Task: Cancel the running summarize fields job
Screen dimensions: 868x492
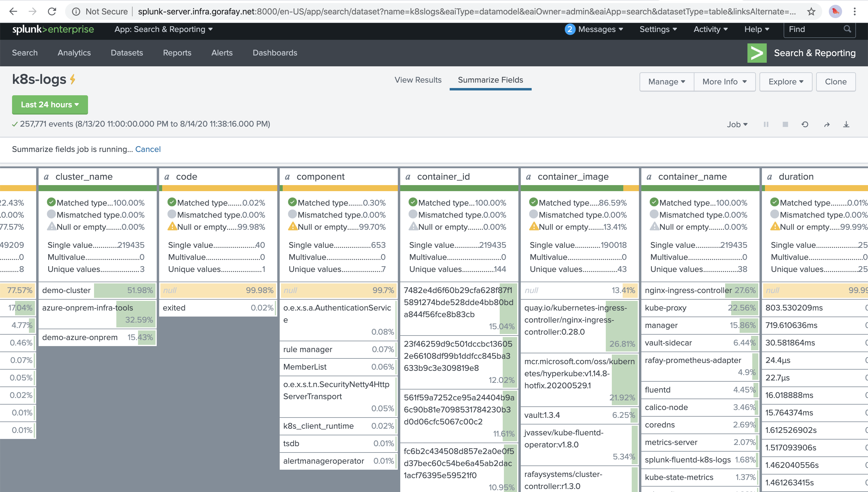Action: [148, 149]
